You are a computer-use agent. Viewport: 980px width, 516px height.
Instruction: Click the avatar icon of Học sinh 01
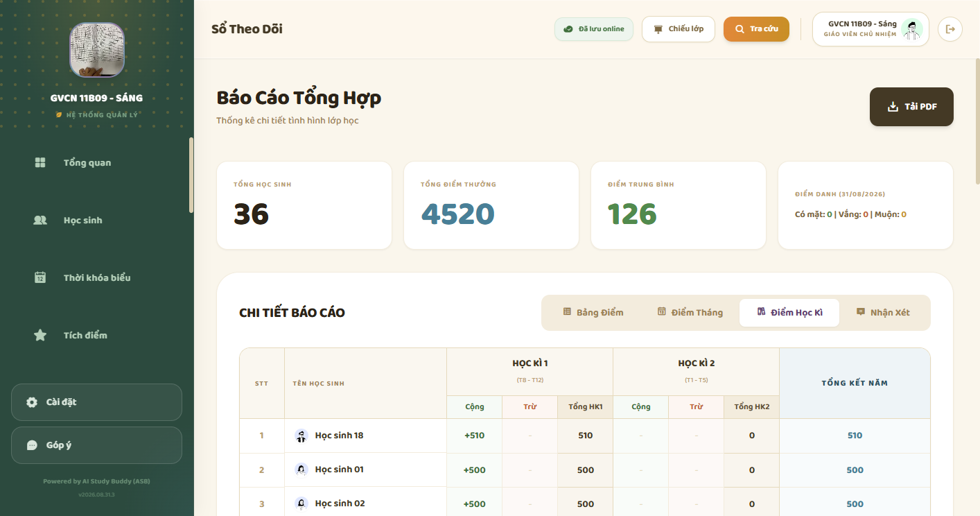click(x=301, y=470)
